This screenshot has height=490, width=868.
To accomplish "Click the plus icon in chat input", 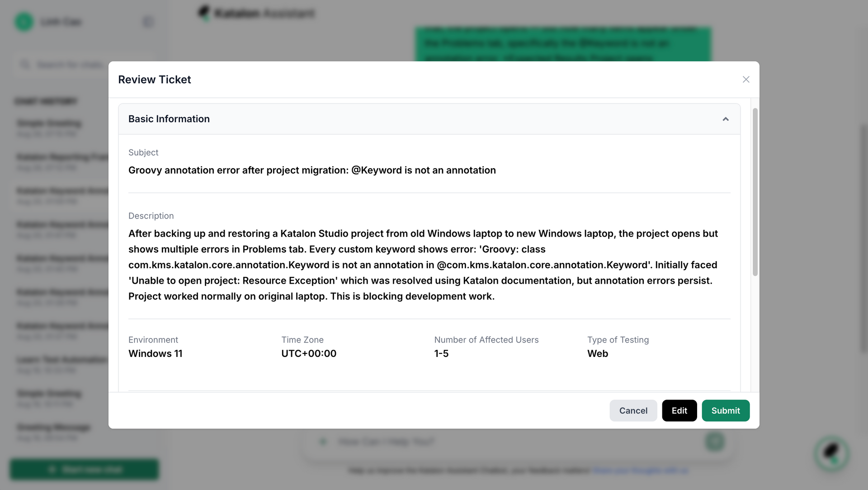I will point(323,442).
